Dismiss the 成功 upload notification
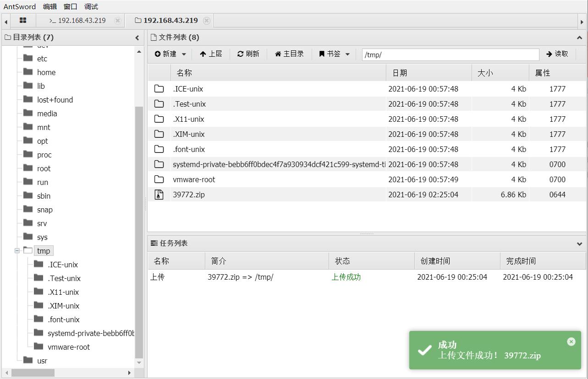Viewport: 588px width, 379px height. click(571, 341)
